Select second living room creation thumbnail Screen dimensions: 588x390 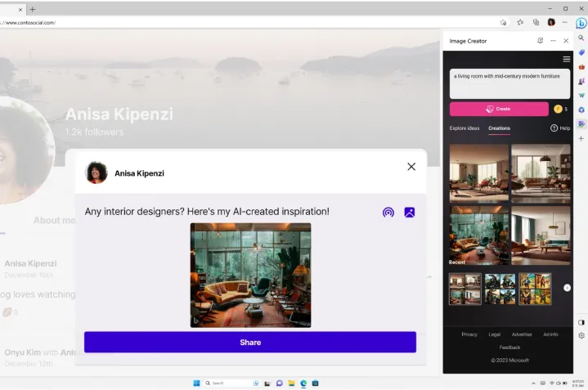click(541, 173)
